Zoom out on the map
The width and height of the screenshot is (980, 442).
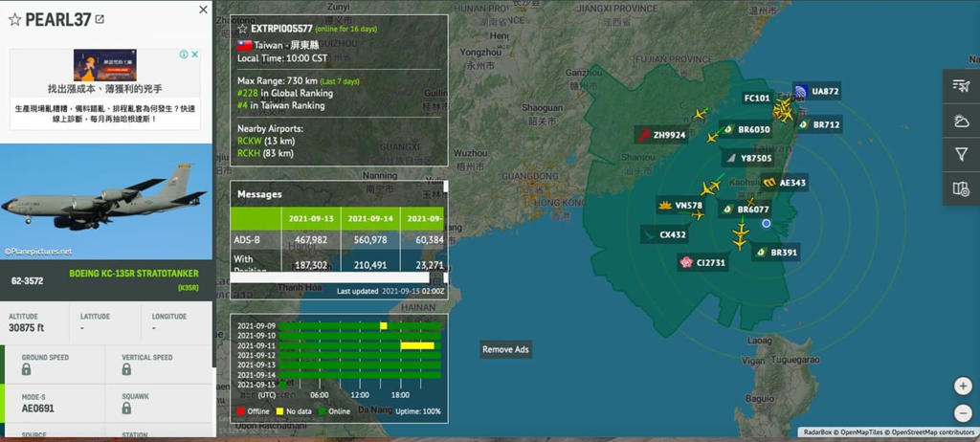(x=963, y=413)
